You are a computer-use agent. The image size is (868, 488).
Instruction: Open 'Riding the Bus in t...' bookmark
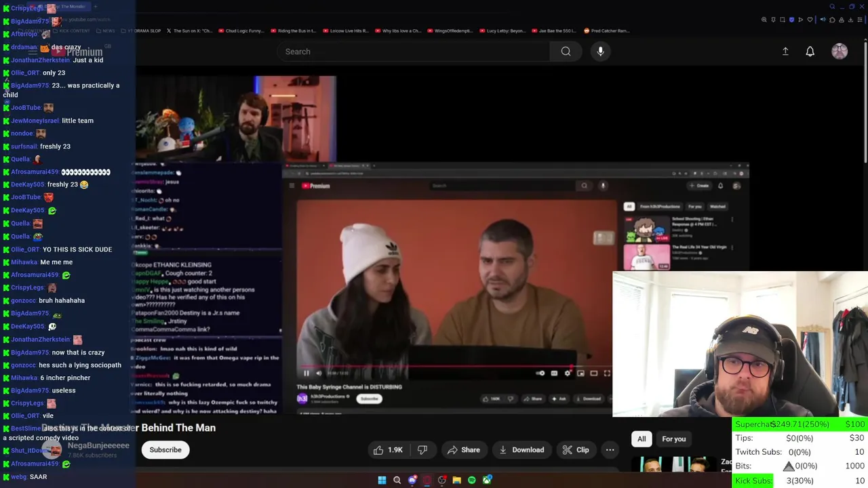tap(293, 30)
